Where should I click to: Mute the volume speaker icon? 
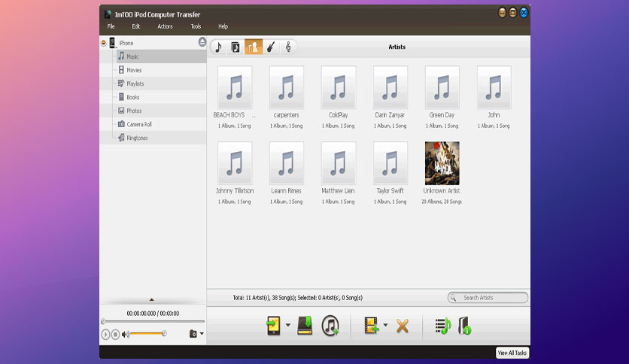click(x=125, y=334)
